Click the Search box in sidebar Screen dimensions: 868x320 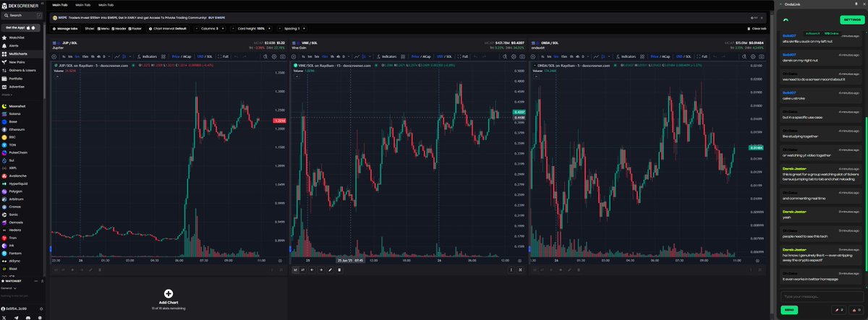coord(22,14)
